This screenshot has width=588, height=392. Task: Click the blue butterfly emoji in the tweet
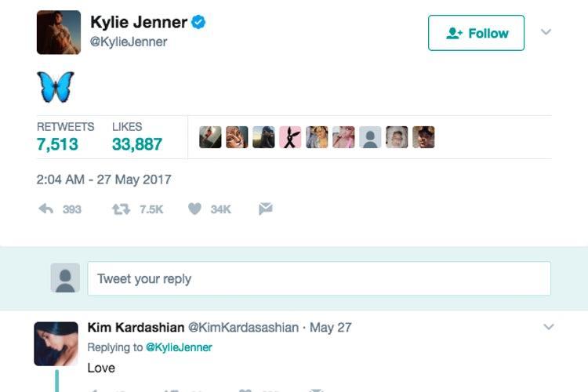(55, 86)
